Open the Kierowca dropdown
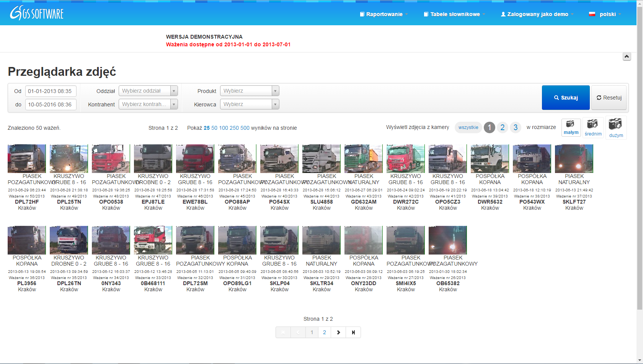 click(250, 104)
